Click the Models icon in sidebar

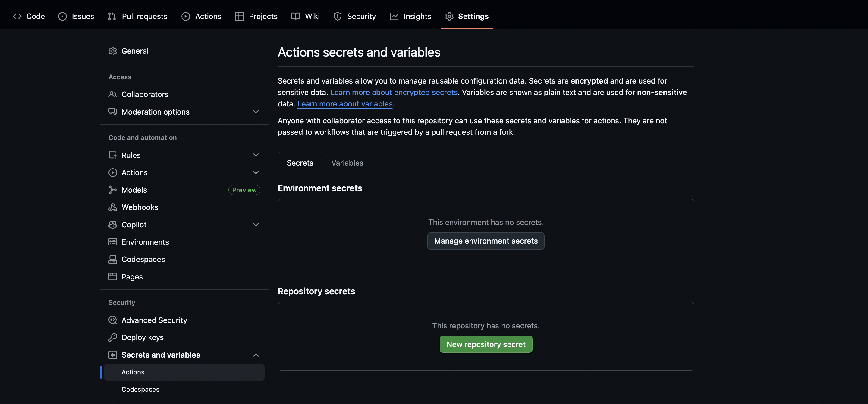point(112,190)
